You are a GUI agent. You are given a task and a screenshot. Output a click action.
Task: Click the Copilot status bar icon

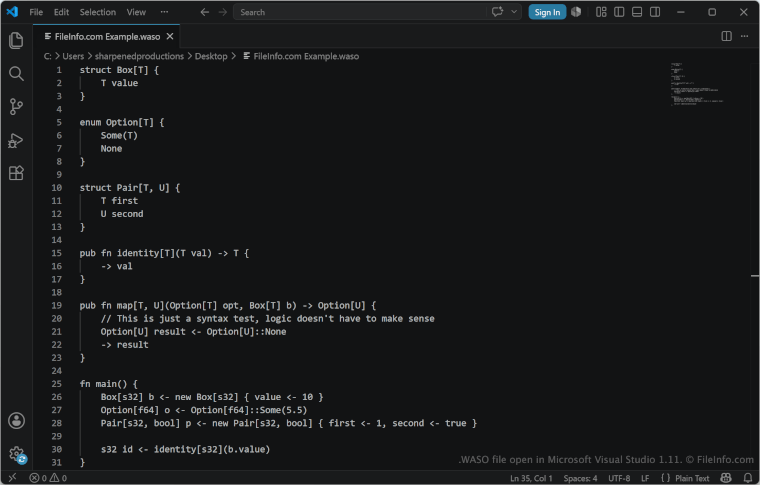tap(726, 478)
